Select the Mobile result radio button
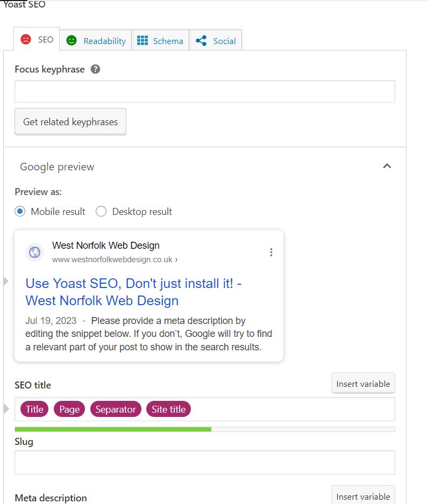Screen dimensions: 428x504 [20, 211]
